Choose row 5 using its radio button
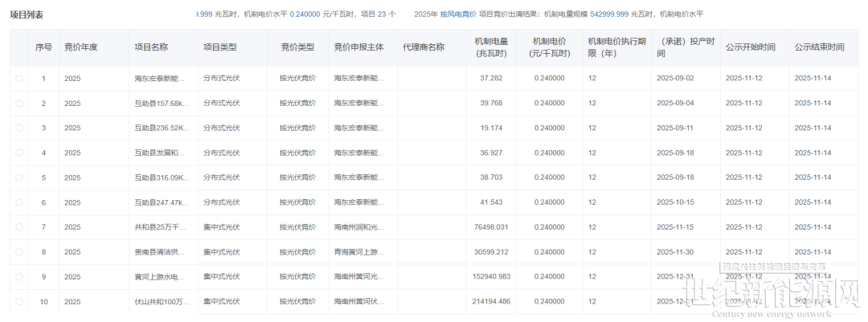Image resolution: width=868 pixels, height=322 pixels. 19,177
